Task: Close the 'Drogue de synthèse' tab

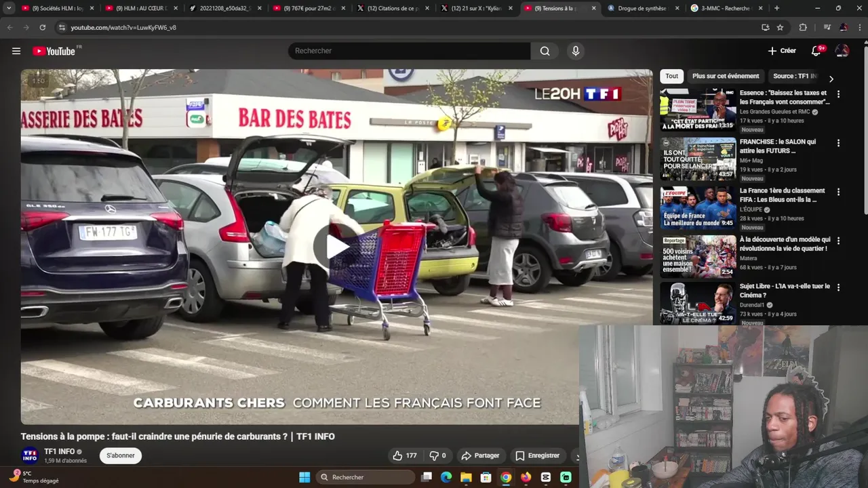Action: pos(677,8)
